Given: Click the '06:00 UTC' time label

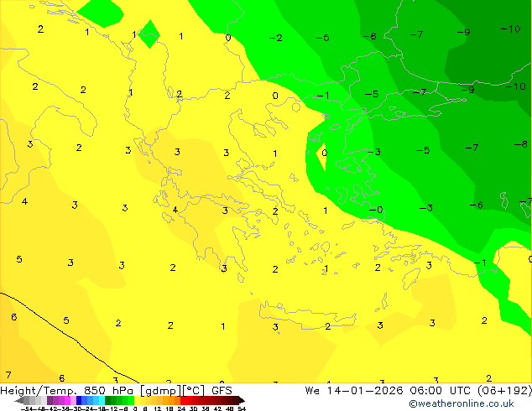Looking at the screenshot, I should point(440,391).
